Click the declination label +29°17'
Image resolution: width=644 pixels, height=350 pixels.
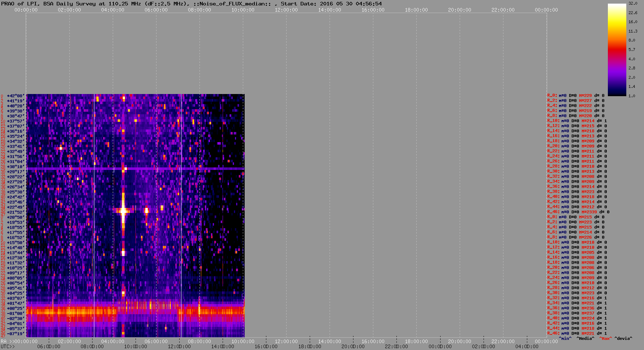[16, 172]
